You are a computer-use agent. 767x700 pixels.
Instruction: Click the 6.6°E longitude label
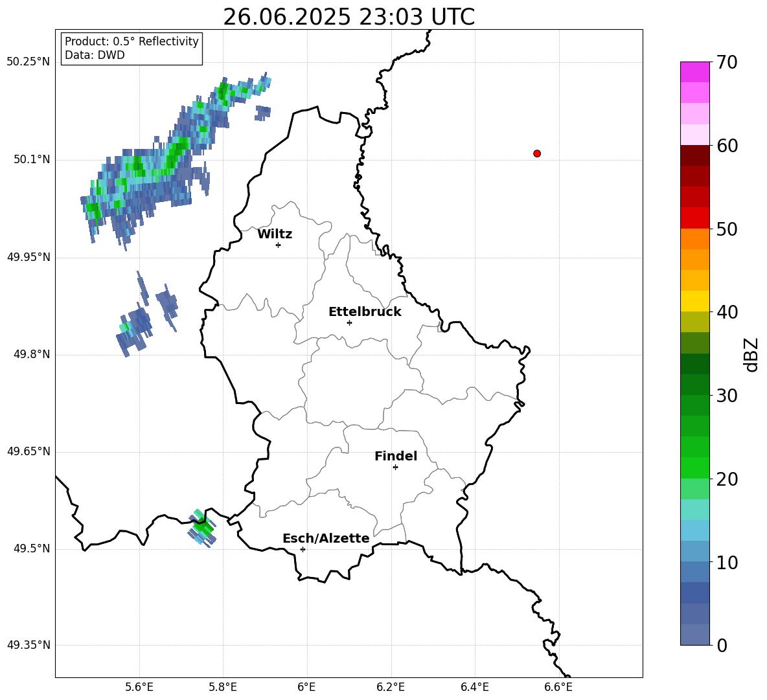pos(558,687)
